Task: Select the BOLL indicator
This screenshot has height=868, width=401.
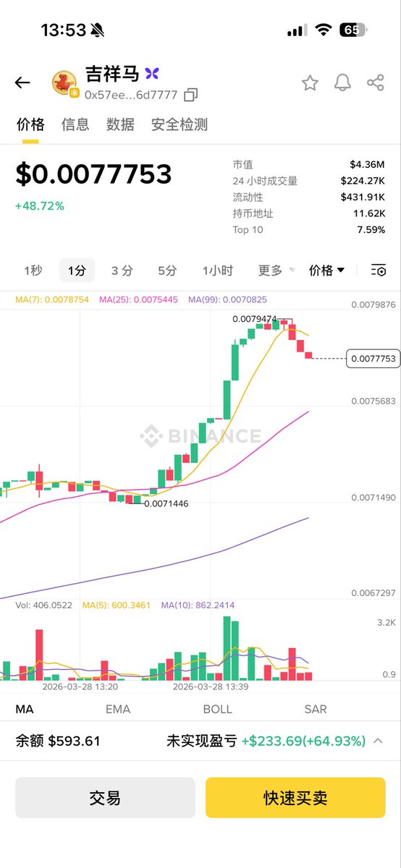Action: (x=218, y=709)
